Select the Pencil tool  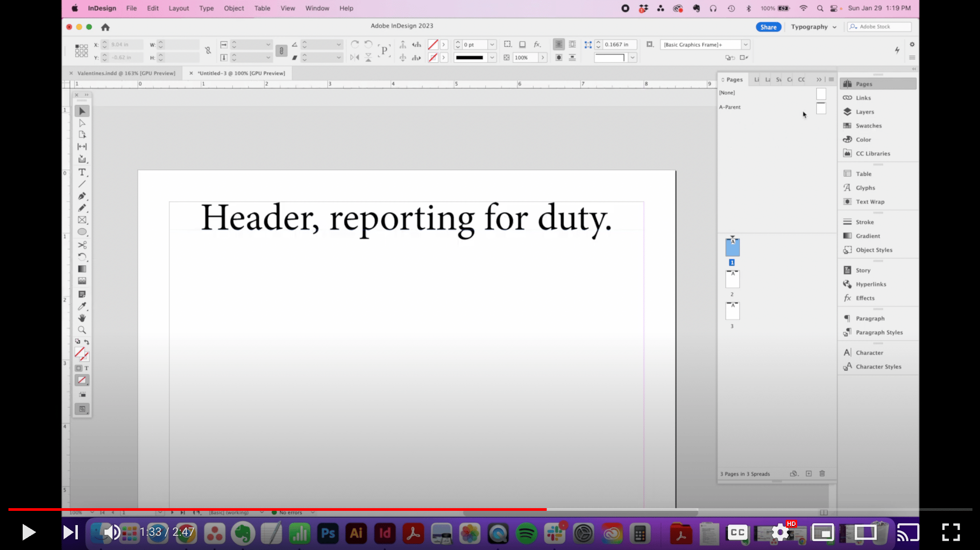click(x=82, y=208)
